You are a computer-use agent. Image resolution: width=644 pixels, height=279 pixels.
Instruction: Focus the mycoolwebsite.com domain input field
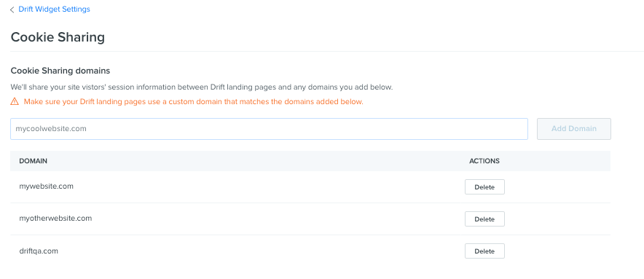click(x=269, y=129)
